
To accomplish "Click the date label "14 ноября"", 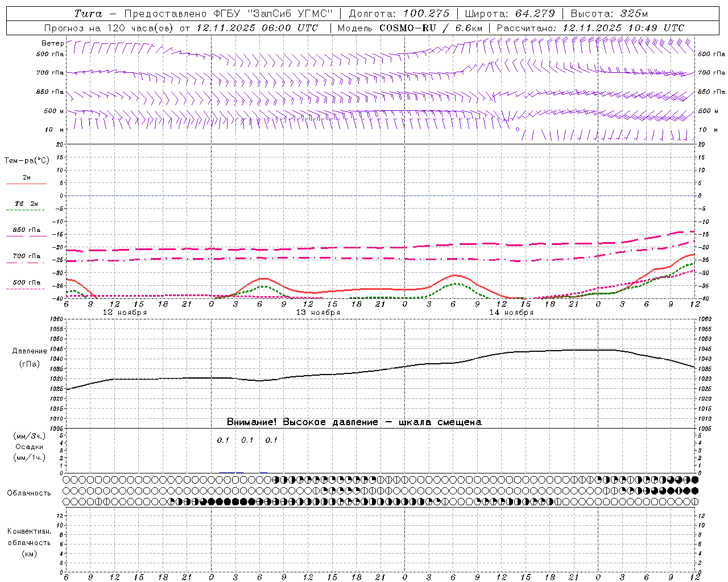I will coord(511,313).
